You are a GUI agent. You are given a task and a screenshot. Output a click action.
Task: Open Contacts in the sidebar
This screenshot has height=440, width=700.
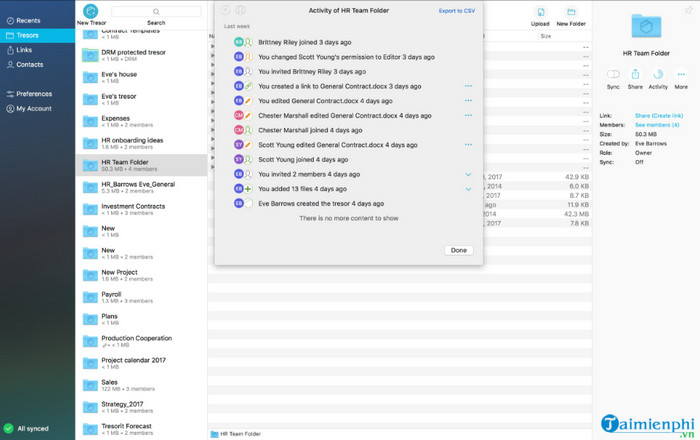point(38,65)
